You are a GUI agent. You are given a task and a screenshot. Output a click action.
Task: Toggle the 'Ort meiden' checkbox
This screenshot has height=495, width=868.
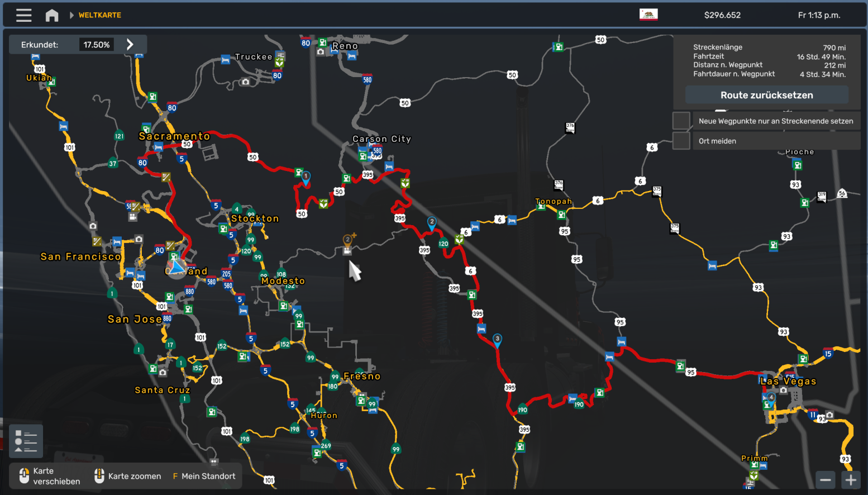coord(681,141)
